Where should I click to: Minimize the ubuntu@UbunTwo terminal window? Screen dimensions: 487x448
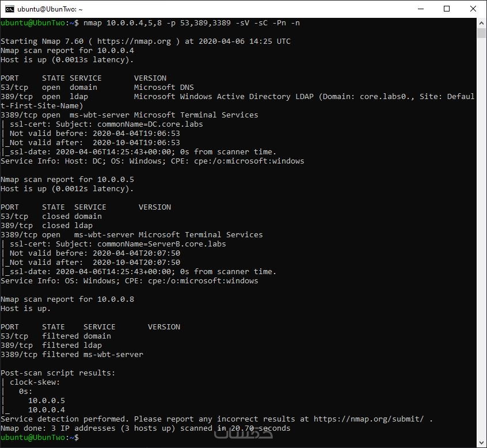[421, 9]
